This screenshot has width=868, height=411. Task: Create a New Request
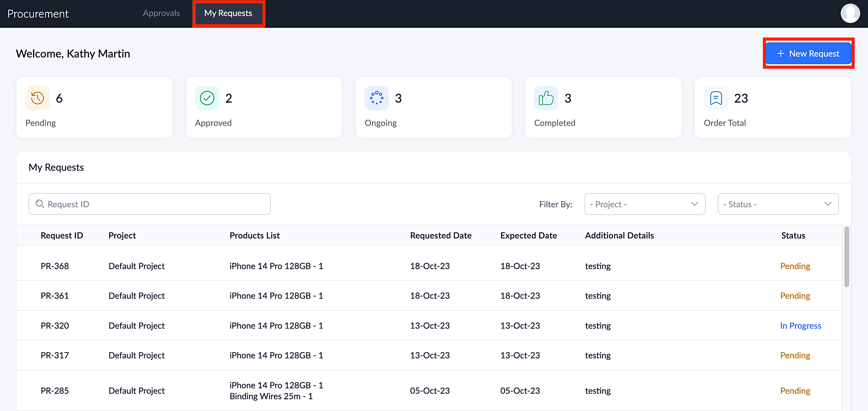[x=809, y=53]
